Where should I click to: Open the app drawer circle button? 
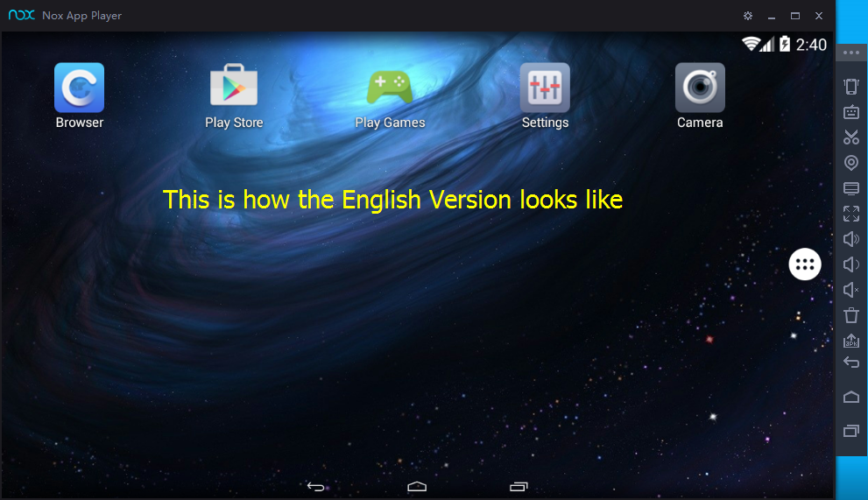tap(804, 264)
